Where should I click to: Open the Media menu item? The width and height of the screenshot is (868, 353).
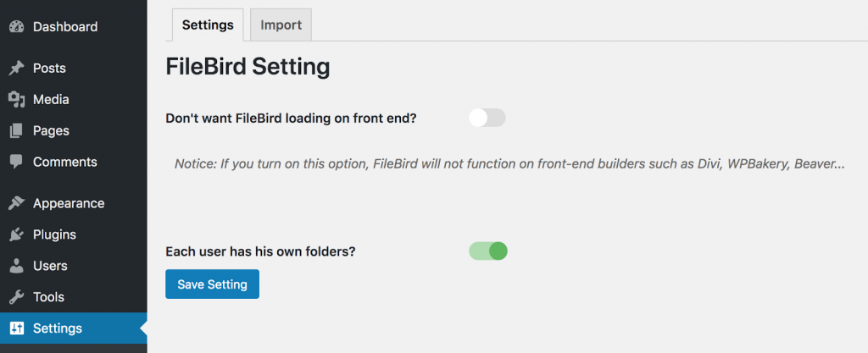point(51,99)
